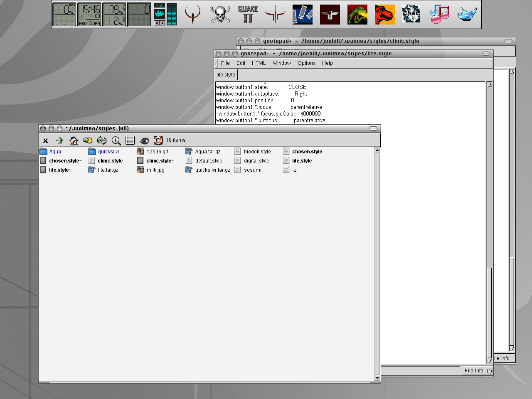Screen dimensions: 532x399
Task: Launch the Wolfenstein winged-emblem dock icon
Action: click(x=330, y=15)
